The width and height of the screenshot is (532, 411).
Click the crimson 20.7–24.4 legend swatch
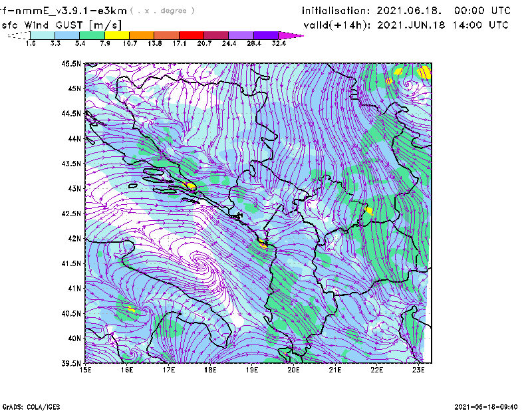(216, 35)
